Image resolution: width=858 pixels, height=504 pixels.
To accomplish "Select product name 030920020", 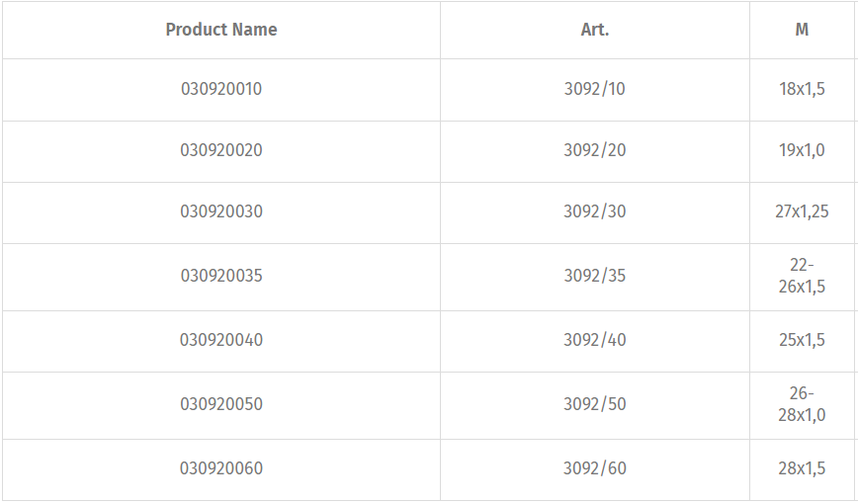I will click(221, 150).
